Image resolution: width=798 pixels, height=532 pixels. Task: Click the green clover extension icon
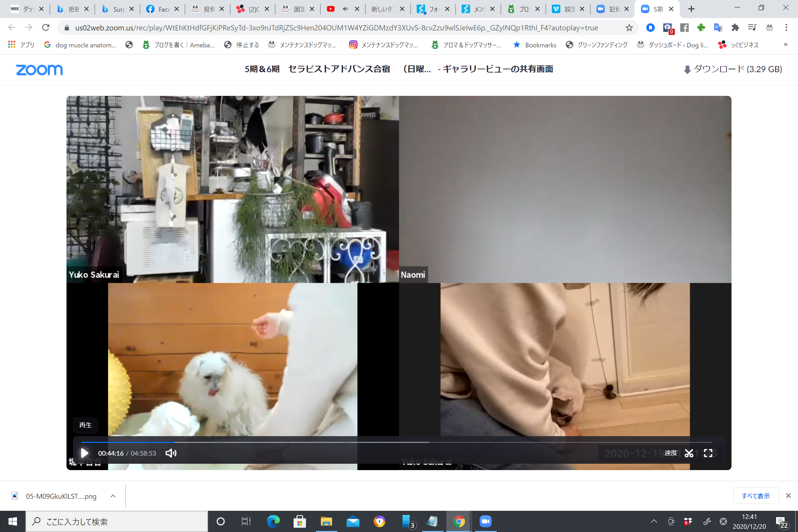pos(701,28)
